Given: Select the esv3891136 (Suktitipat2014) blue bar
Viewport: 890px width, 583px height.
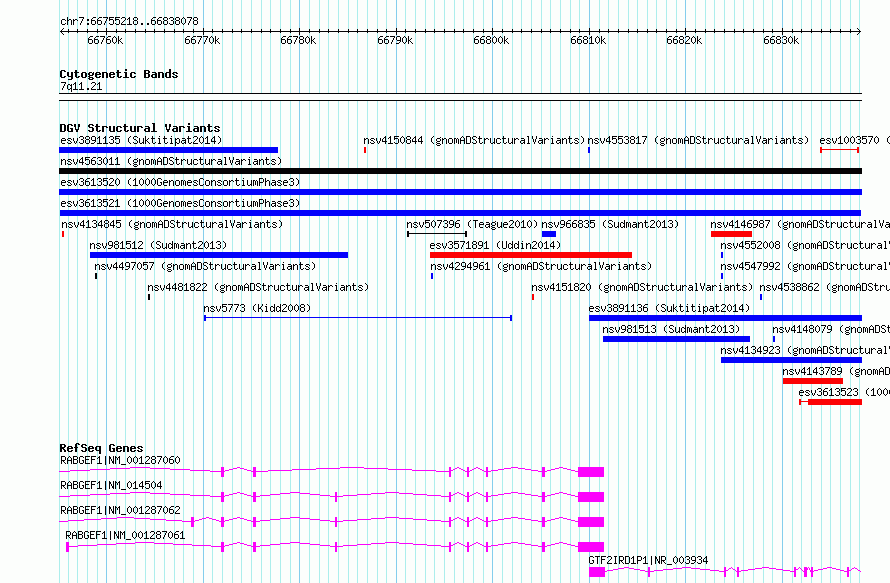Looking at the screenshot, I should pos(725,318).
